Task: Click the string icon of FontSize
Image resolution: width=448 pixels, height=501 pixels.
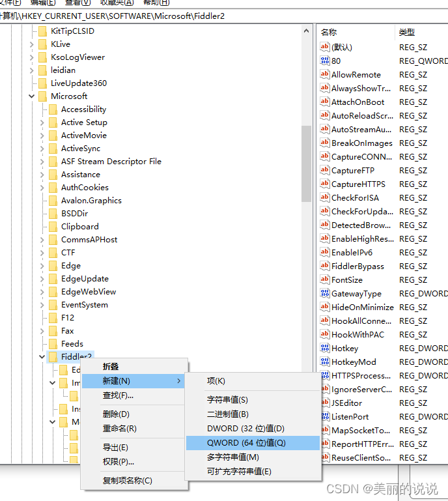Action: pos(325,280)
